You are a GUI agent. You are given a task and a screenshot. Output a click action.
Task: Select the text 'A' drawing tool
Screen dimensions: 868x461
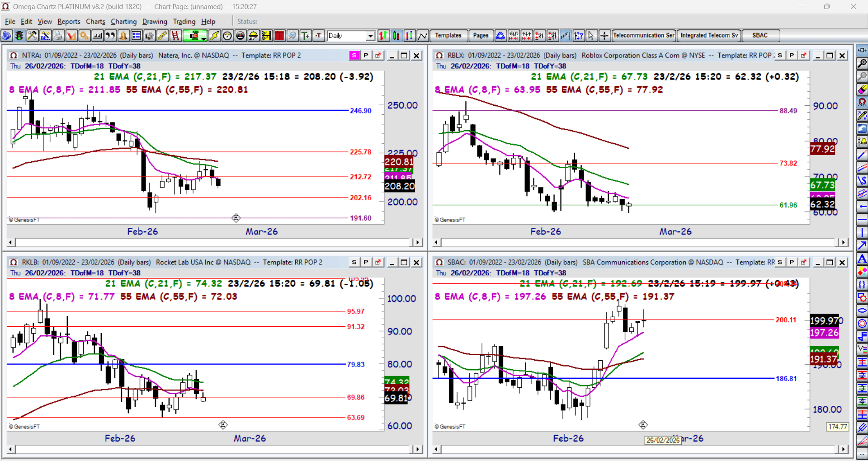pos(862,259)
